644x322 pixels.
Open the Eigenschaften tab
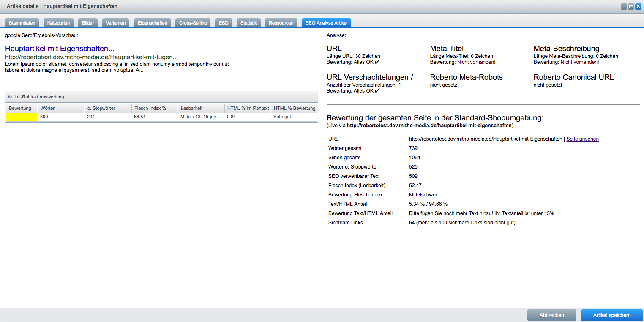click(x=153, y=23)
